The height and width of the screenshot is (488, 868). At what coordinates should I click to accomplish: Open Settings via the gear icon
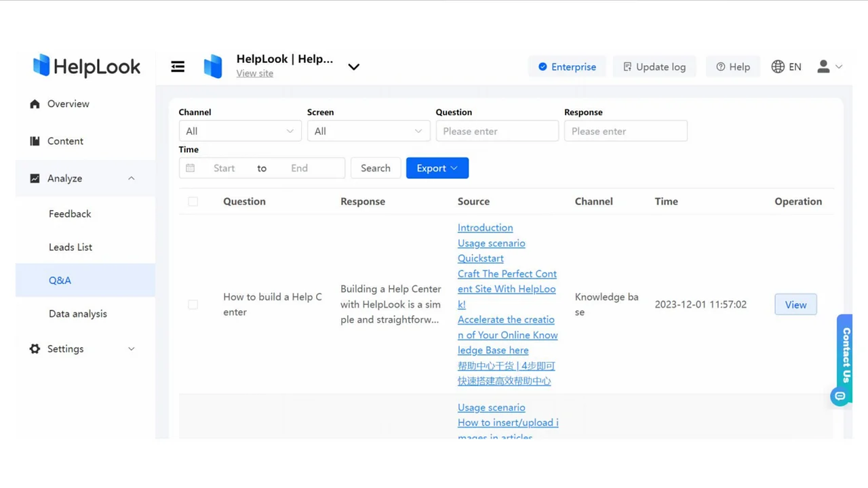[x=35, y=348]
